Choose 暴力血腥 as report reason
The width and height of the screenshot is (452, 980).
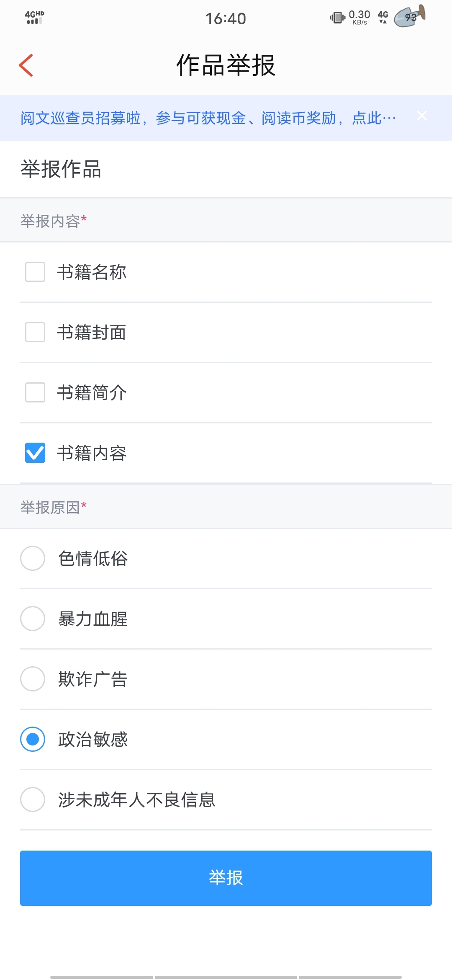(x=33, y=619)
